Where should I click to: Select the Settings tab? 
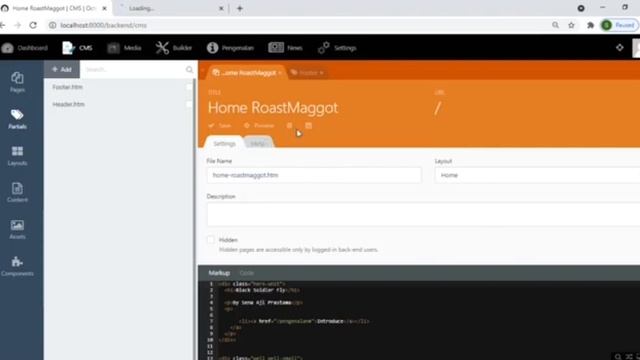[224, 144]
